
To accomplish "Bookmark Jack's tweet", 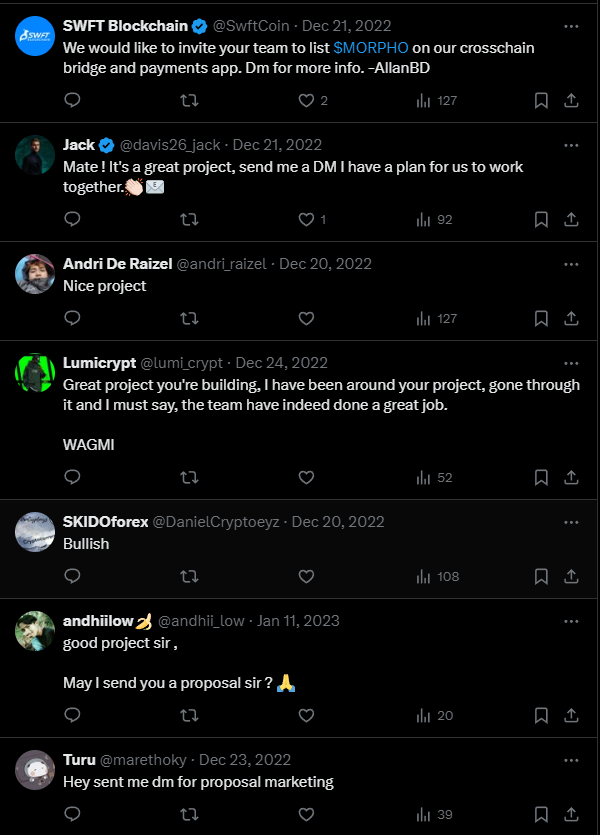I will click(541, 219).
